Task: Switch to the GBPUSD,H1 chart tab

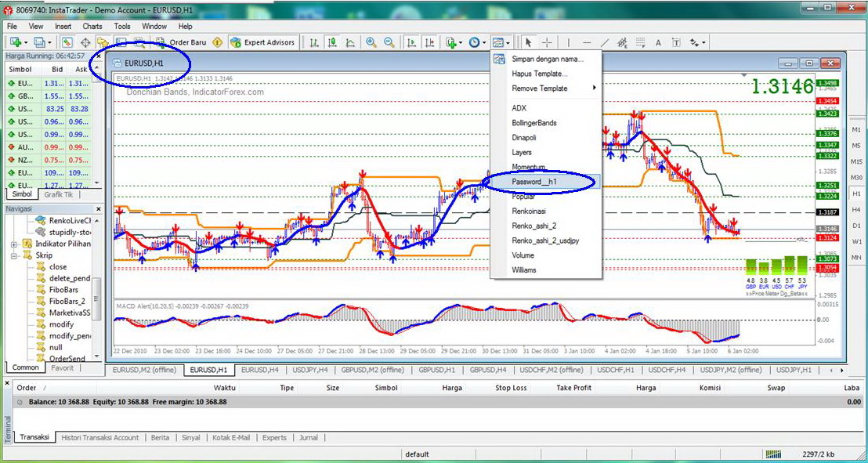Action: 437,370
